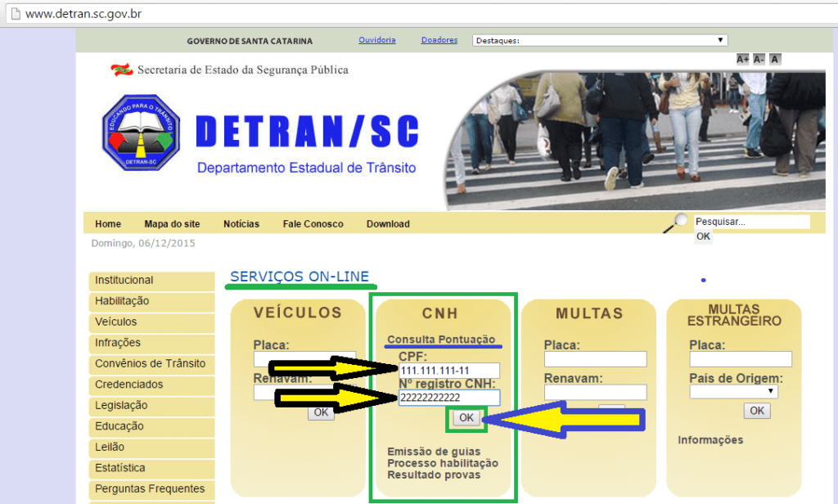
Task: Open Notícias menu item
Action: tap(241, 224)
